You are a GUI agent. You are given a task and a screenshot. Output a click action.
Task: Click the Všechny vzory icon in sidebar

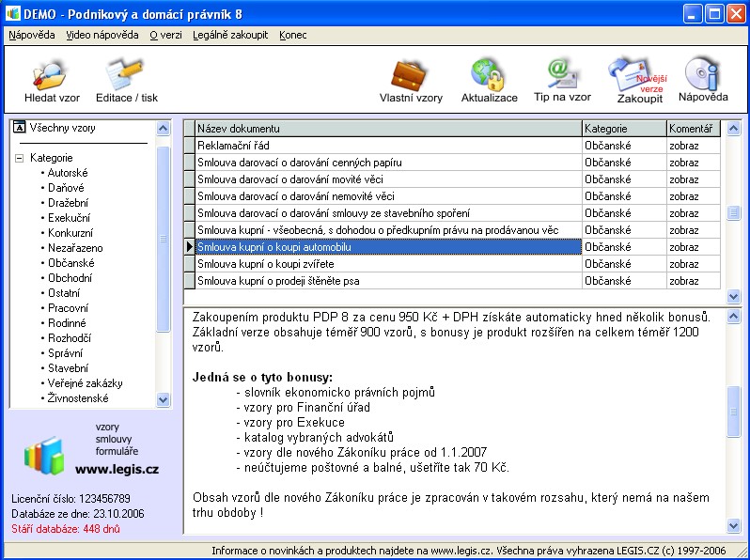click(x=20, y=128)
